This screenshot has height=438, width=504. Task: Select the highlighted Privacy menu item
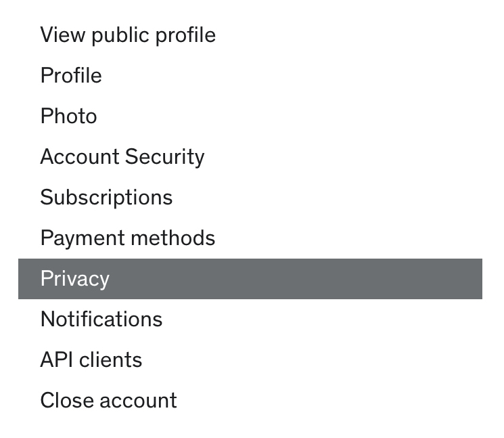[75, 279]
